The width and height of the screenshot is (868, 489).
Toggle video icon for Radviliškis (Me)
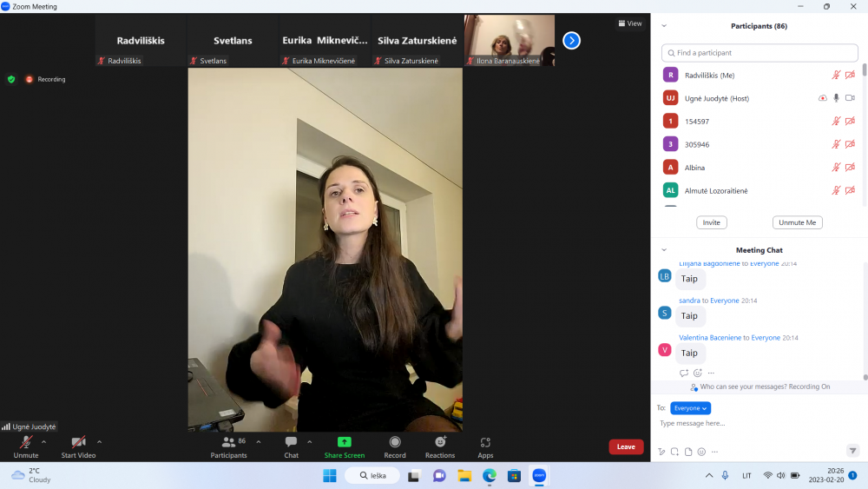point(851,75)
